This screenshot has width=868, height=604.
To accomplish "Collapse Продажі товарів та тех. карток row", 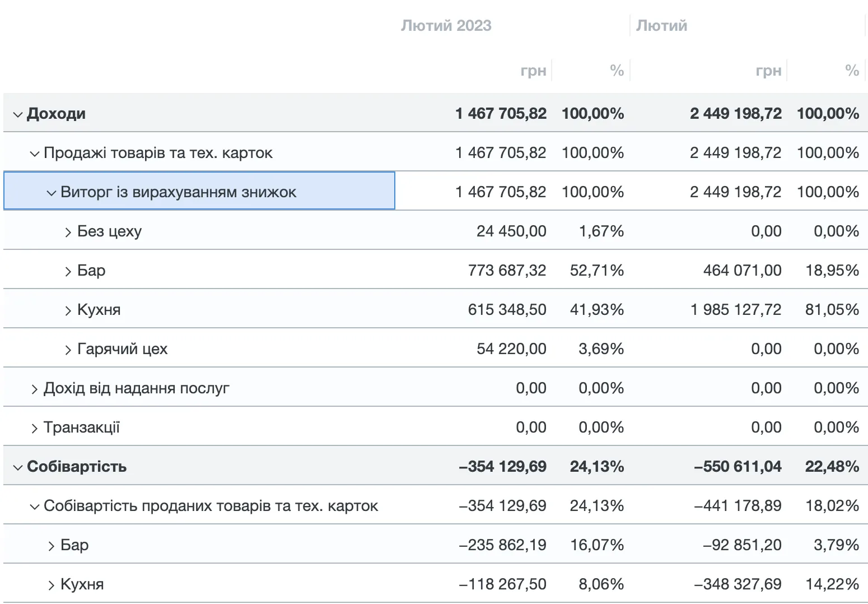I will tap(35, 154).
